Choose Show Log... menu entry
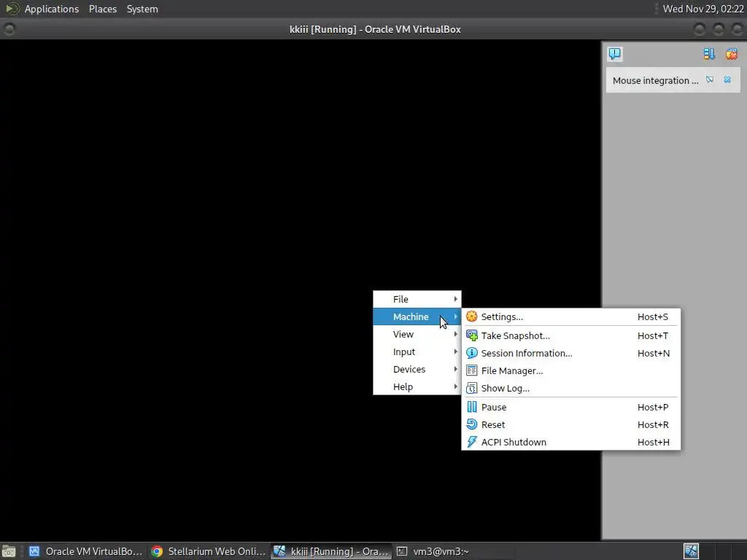This screenshot has width=747, height=560. tap(570, 389)
